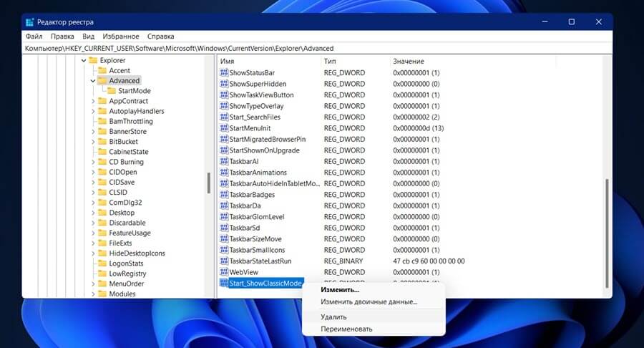Expand the AutoplayHandlers key
The image size is (644, 348).
pyautogui.click(x=93, y=111)
